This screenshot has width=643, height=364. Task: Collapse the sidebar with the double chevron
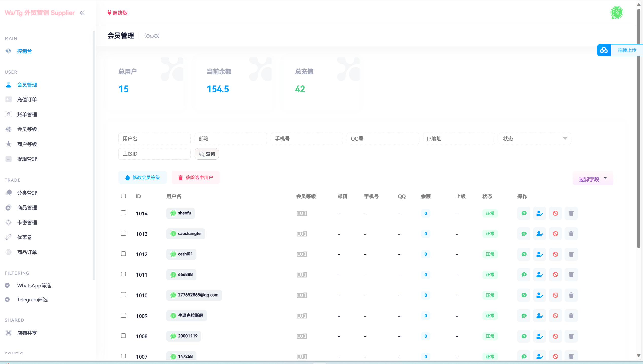pyautogui.click(x=82, y=12)
